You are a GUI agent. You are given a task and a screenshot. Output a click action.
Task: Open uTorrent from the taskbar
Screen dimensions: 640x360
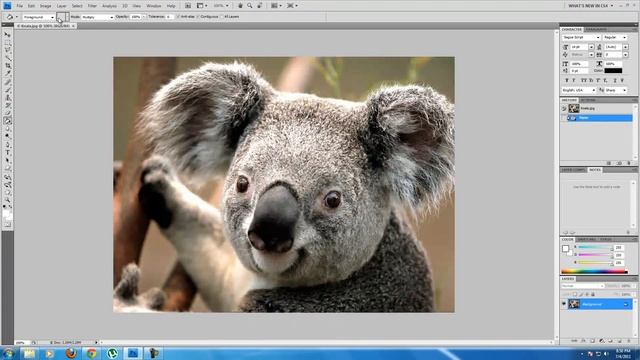[112, 353]
